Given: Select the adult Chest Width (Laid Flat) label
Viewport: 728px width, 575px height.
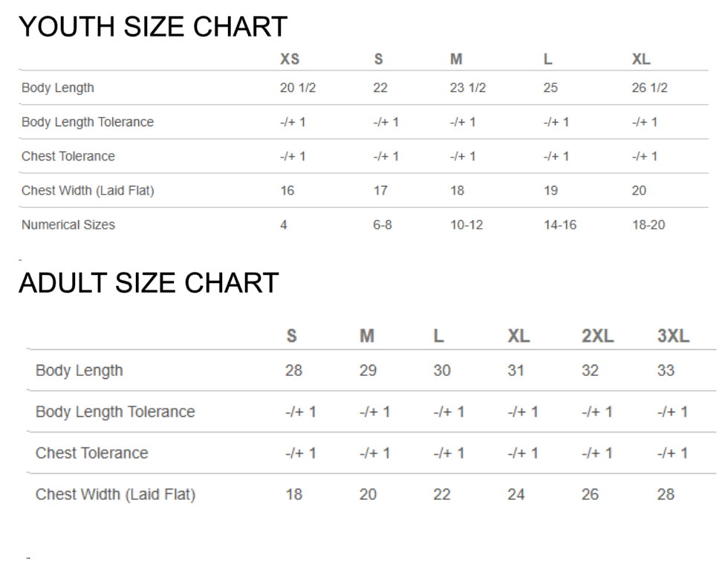Looking at the screenshot, I should pyautogui.click(x=115, y=494).
